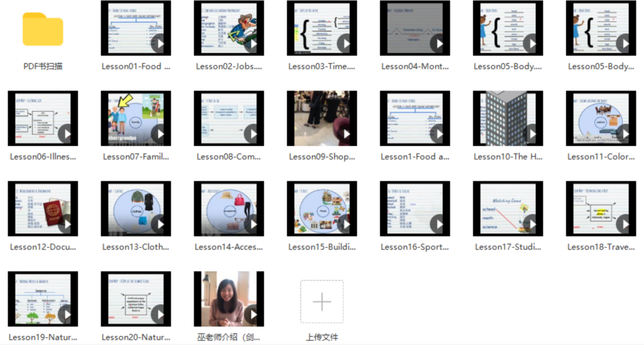Open the Lesson18-Trave video thumbnail
Image resolution: width=644 pixels, height=345 pixels.
point(601,209)
